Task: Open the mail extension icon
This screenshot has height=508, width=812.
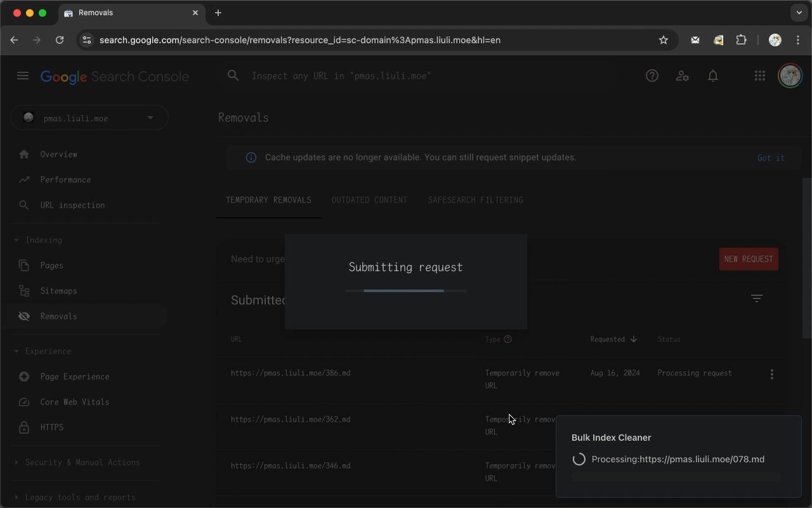Action: click(695, 40)
